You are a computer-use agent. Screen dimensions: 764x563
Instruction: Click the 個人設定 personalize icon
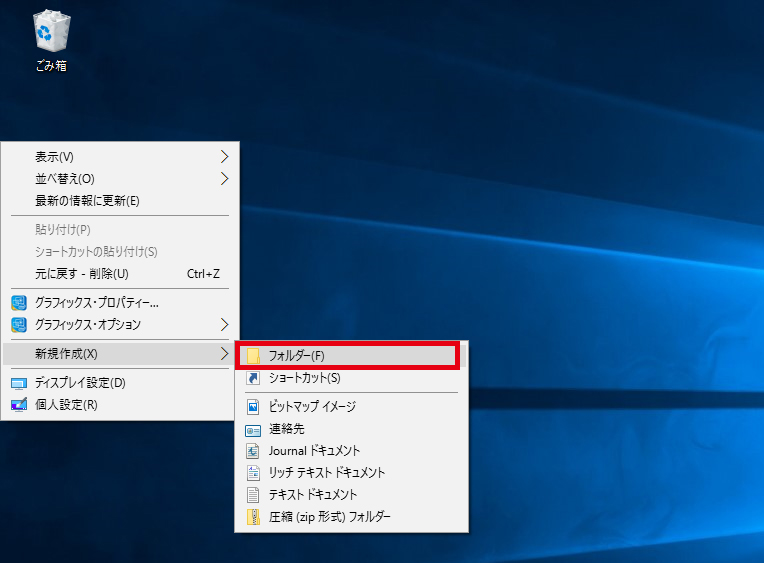click(19, 405)
